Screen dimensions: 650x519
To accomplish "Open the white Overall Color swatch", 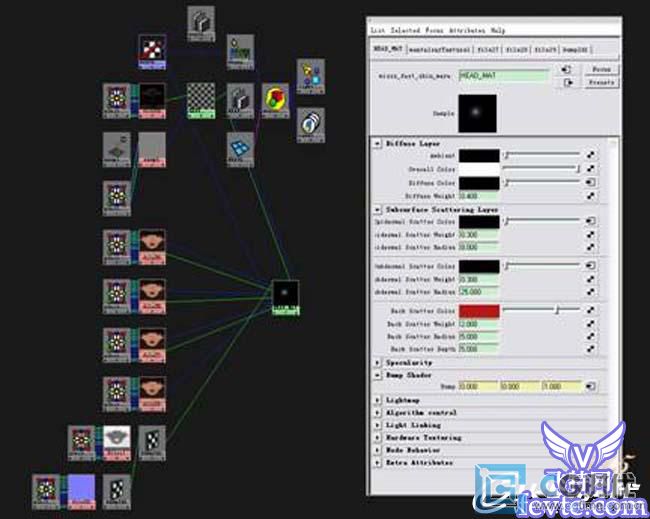I will point(479,169).
